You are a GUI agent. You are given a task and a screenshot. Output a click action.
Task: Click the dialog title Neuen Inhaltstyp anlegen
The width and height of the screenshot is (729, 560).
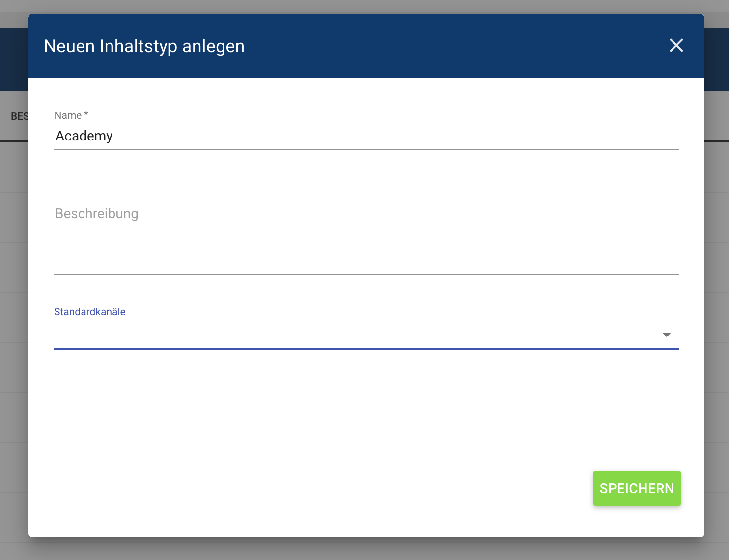[x=144, y=46]
